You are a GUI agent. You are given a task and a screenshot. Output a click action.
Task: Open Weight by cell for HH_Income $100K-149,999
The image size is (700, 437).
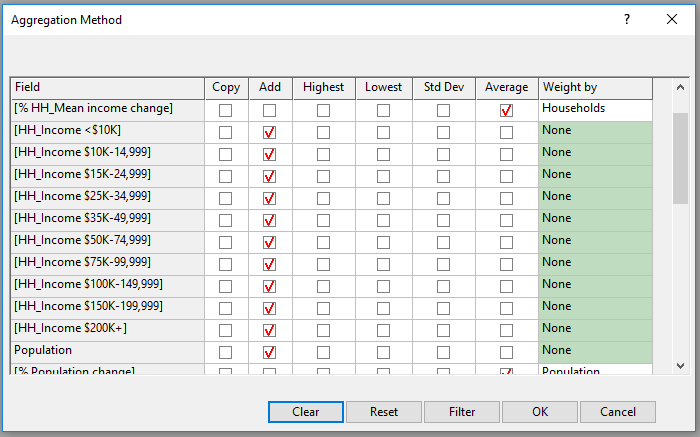coord(595,284)
